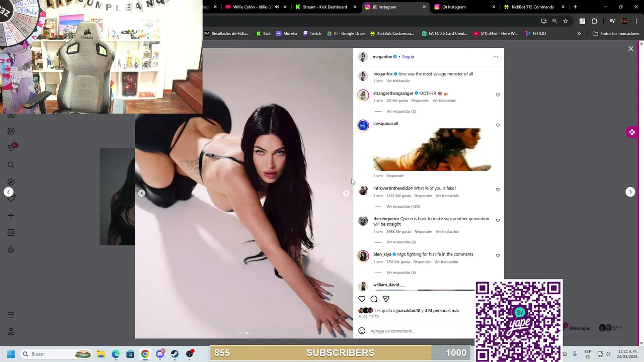The width and height of the screenshot is (644, 362).
Task: Mute the Willie Colón tab audio
Action: click(277, 7)
